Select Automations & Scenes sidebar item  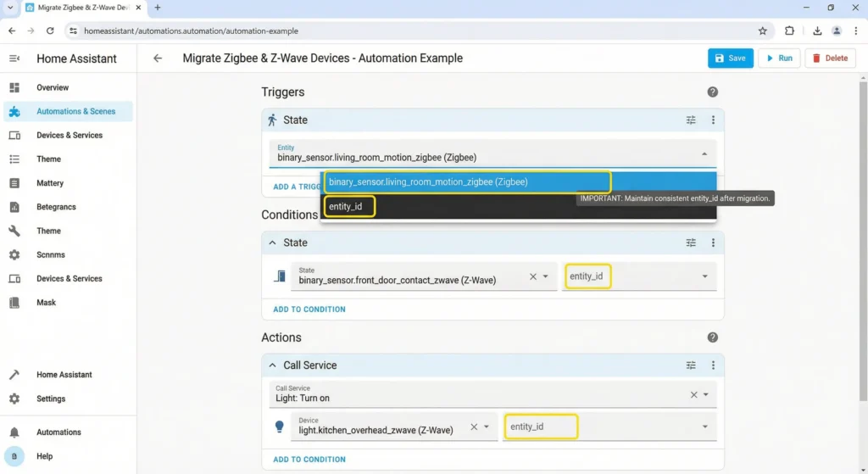coord(68,111)
